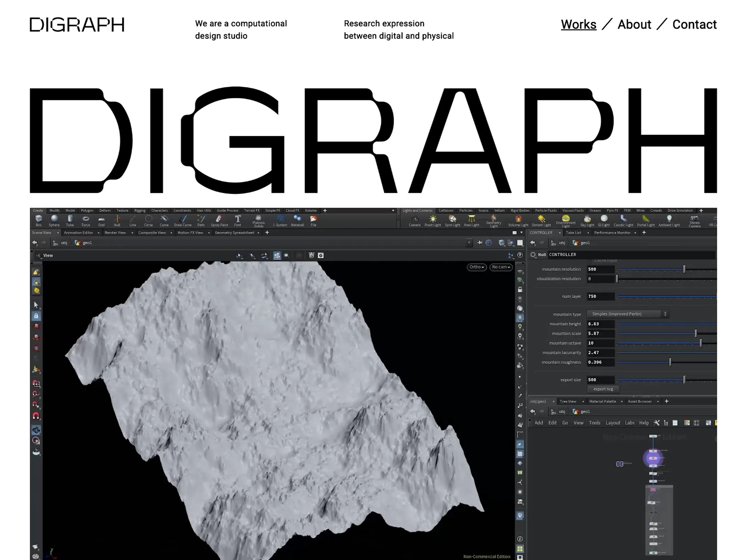Screen dimensions: 747x560
Task: Open the Works page link
Action: click(579, 24)
